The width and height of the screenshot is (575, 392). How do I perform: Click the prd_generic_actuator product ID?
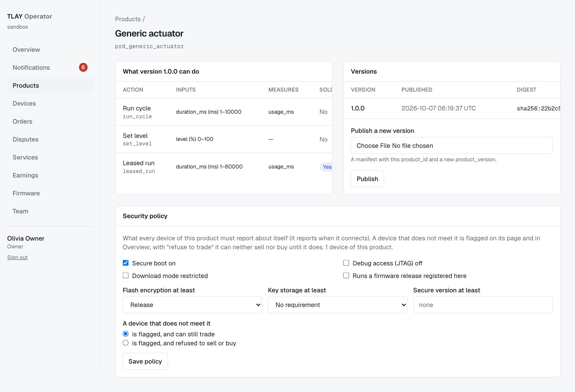[149, 46]
